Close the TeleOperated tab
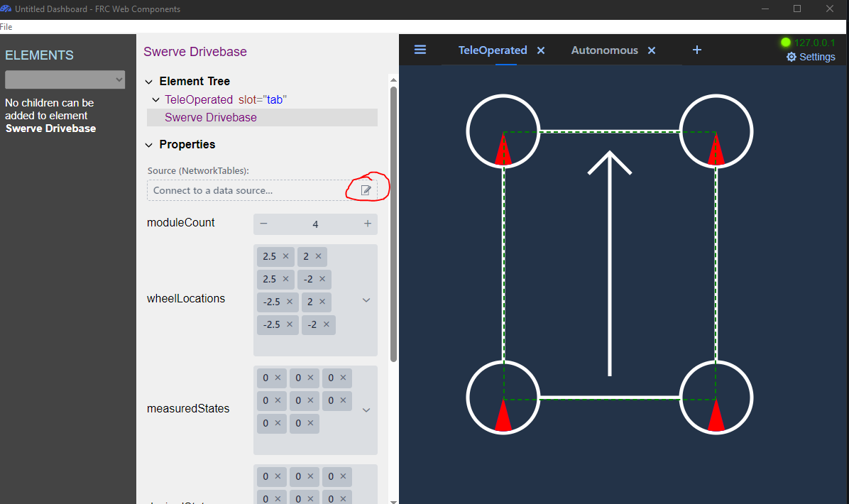The image size is (849, 504). tap(541, 50)
